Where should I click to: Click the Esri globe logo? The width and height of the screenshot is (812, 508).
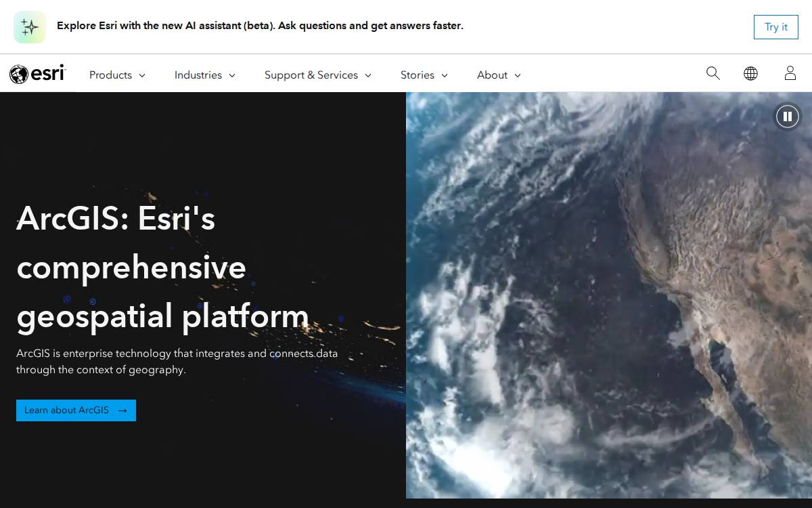(37, 74)
